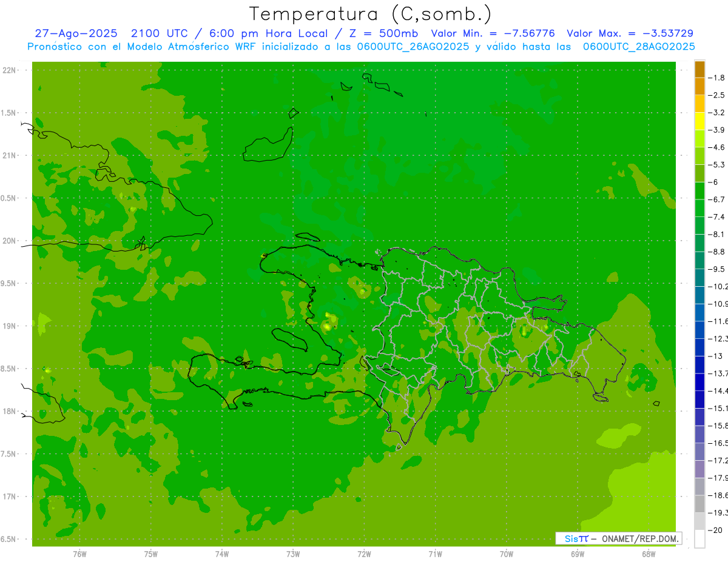Click the '-3.9' colorbar value
This screenshot has width=728, height=562.
point(716,130)
